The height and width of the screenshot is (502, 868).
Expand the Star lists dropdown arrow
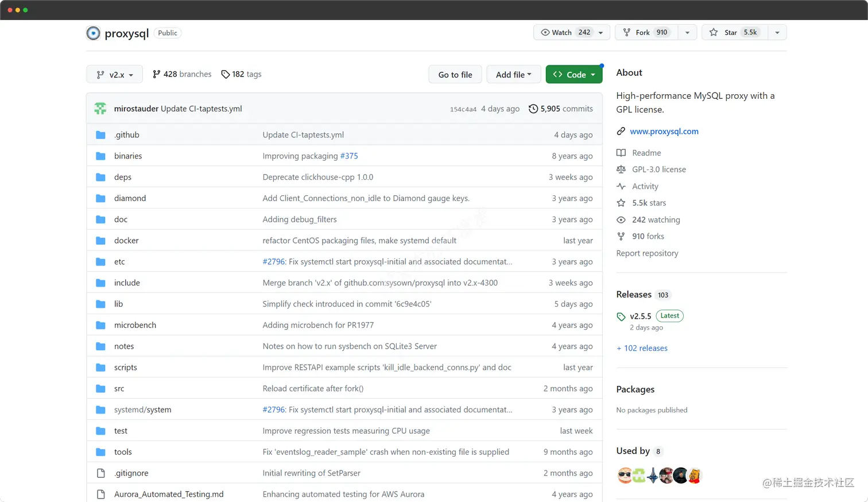777,33
